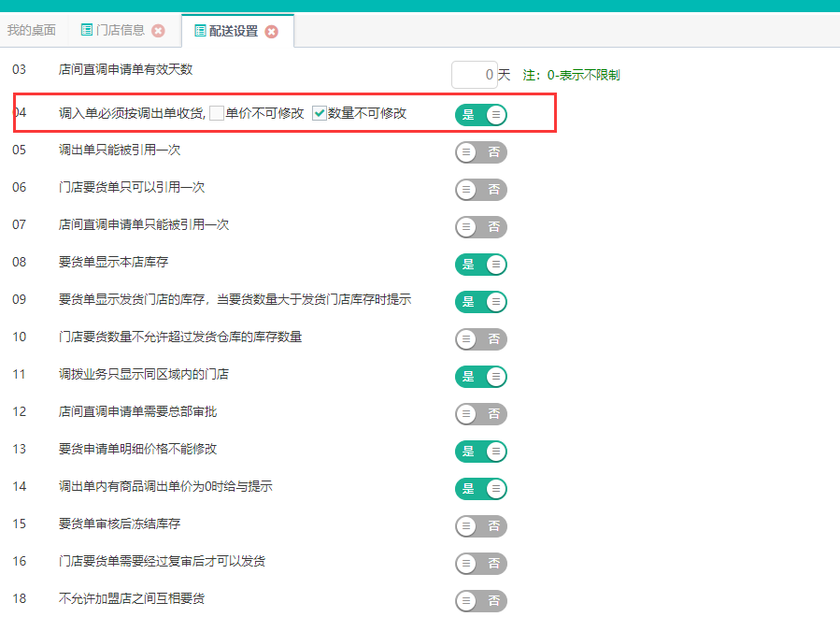Image resolution: width=840 pixels, height=617 pixels.
Task: Disable 要货单显示本店库存 switch
Action: 481,265
